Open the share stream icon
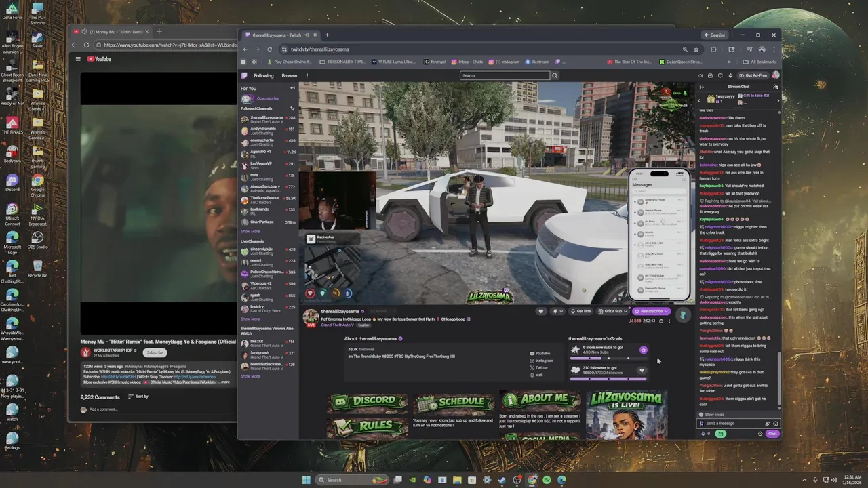The image size is (868, 488). [661, 321]
